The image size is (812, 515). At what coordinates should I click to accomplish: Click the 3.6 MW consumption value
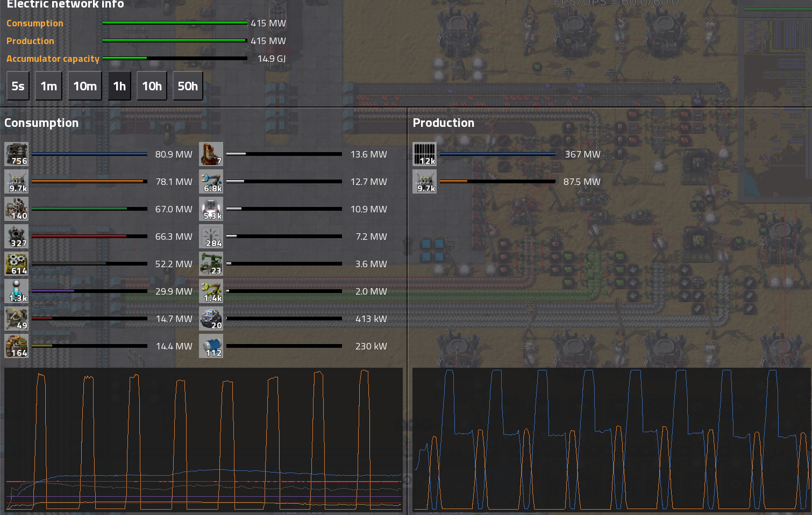pos(371,264)
